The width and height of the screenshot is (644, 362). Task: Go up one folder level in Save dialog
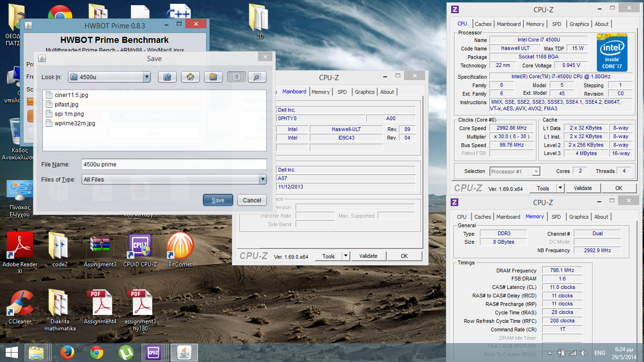[x=167, y=77]
